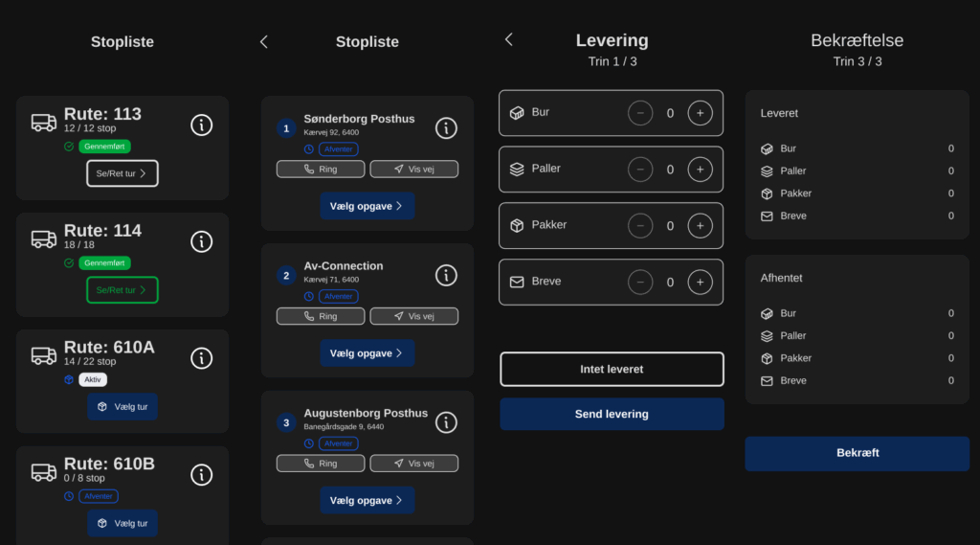Screen dimensions: 980x545
Task: Select Vælg tur for Rute 610A
Action: click(122, 407)
